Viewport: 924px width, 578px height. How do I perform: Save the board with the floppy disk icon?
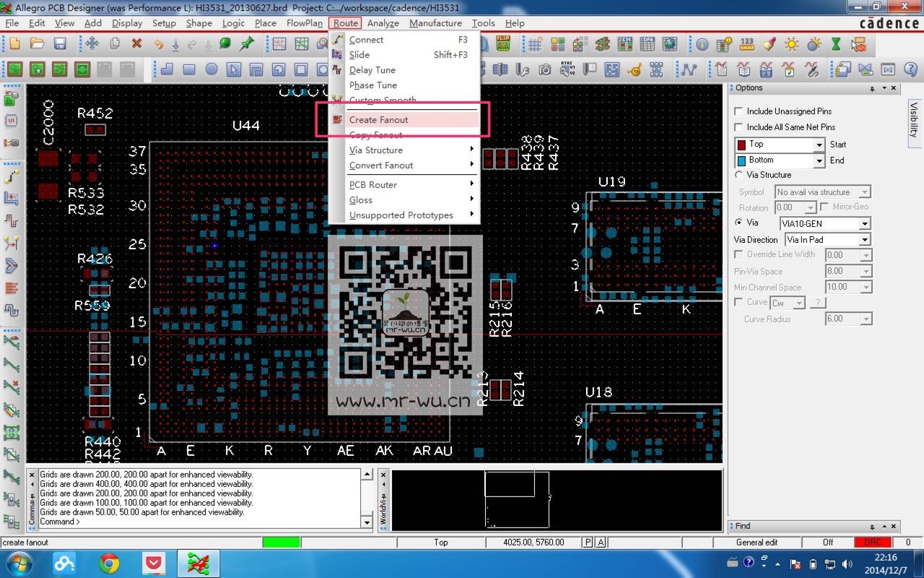pos(60,44)
